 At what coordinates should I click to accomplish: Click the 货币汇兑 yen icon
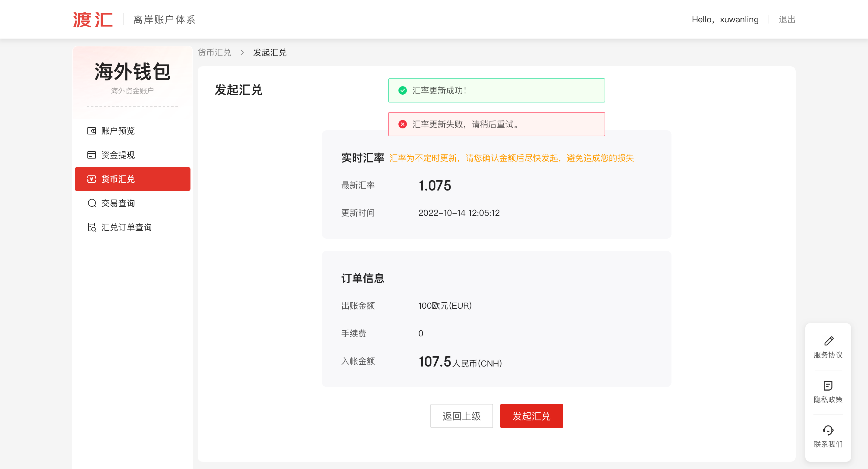(x=92, y=179)
